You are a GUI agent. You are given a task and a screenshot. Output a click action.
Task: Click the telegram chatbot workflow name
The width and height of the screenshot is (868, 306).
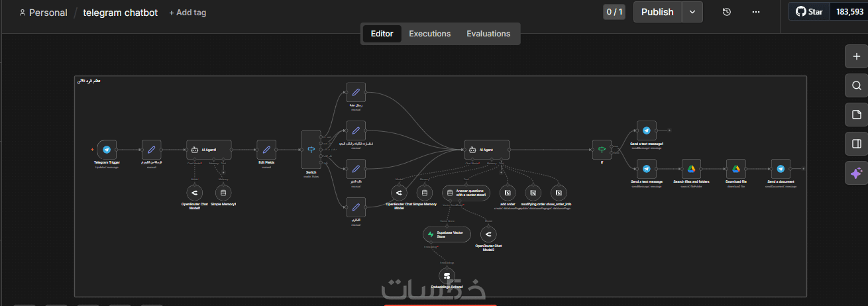(121, 13)
